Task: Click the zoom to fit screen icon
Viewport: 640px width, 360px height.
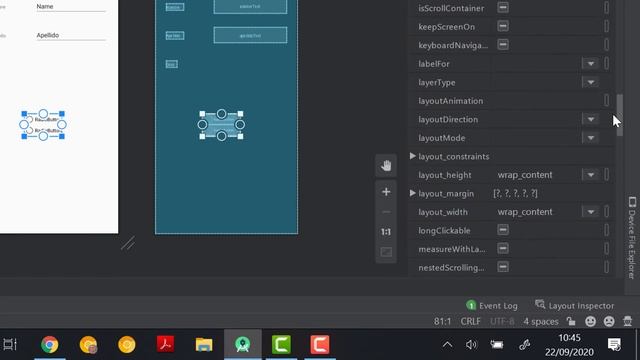Action: (386, 252)
